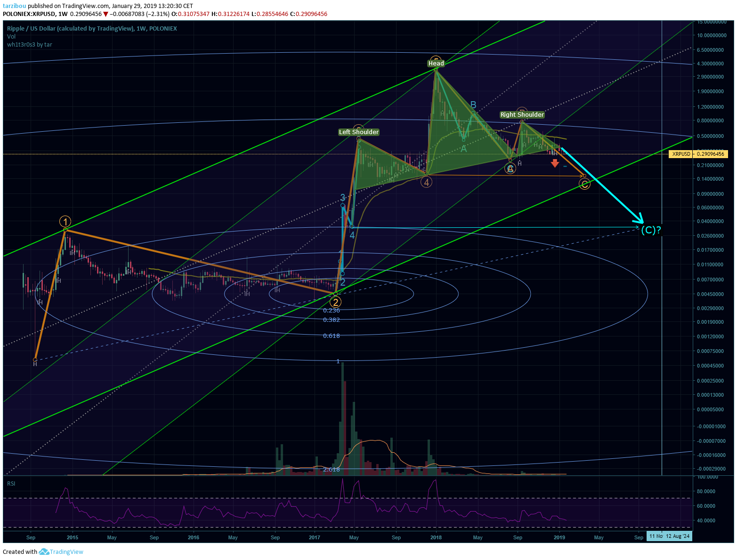Click the 2016 label on time axis
The image size is (737, 560).
(194, 537)
